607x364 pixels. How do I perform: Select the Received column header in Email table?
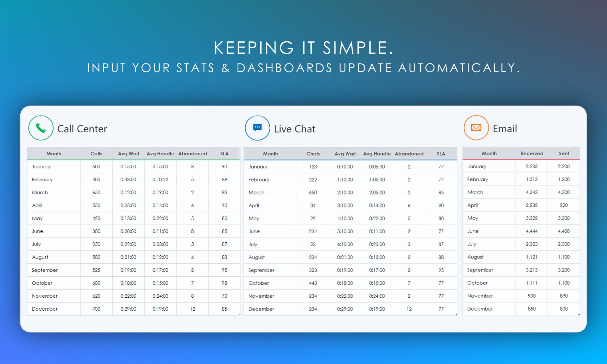click(531, 153)
